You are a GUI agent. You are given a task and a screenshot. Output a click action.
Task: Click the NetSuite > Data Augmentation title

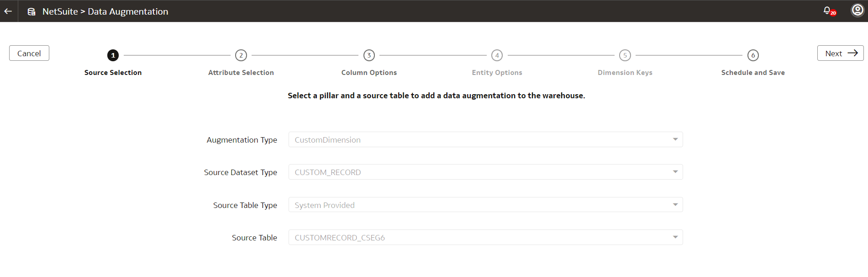pyautogui.click(x=105, y=11)
